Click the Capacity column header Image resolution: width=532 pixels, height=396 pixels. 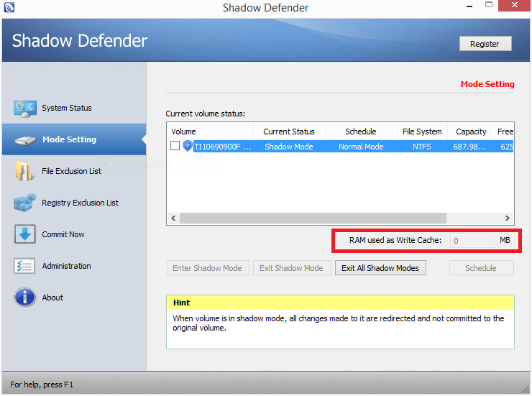[469, 132]
